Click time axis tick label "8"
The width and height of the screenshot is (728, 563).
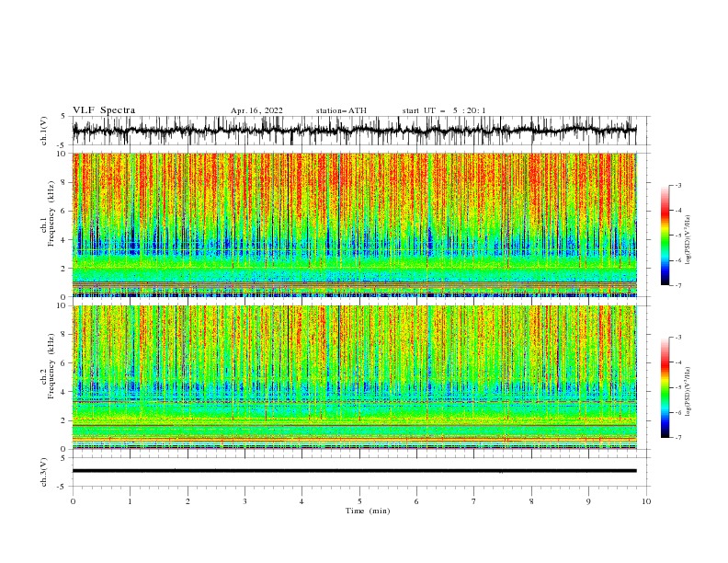531,501
